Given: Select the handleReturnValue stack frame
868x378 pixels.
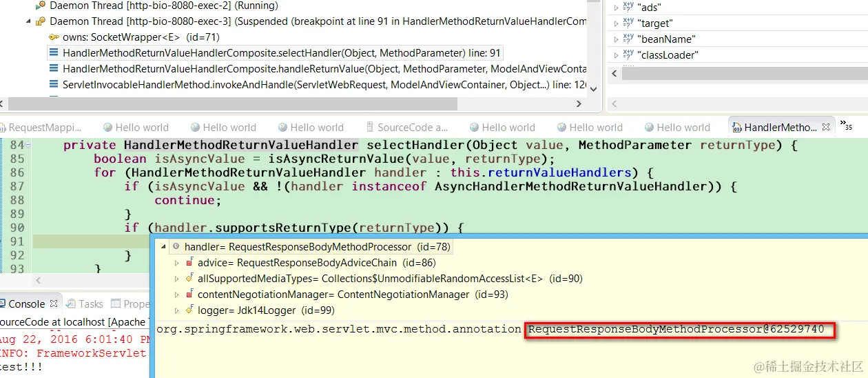Looking at the screenshot, I should point(324,69).
